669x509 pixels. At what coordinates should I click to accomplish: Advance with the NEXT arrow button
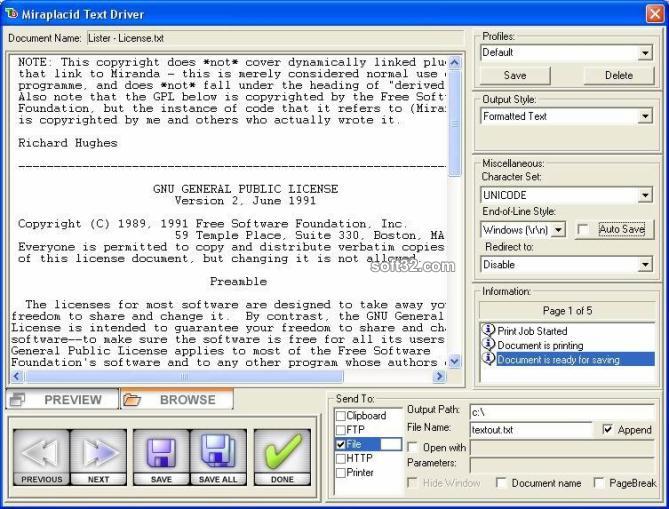98,457
